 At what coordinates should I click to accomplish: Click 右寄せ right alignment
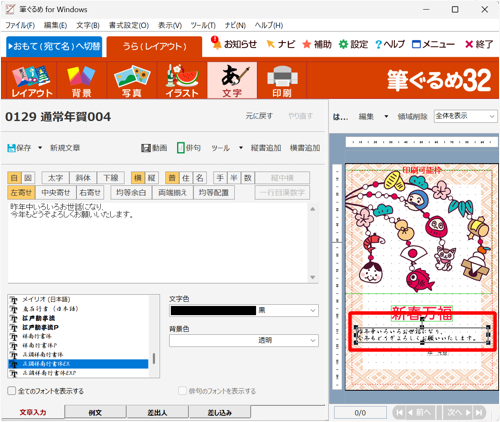pyautogui.click(x=90, y=192)
